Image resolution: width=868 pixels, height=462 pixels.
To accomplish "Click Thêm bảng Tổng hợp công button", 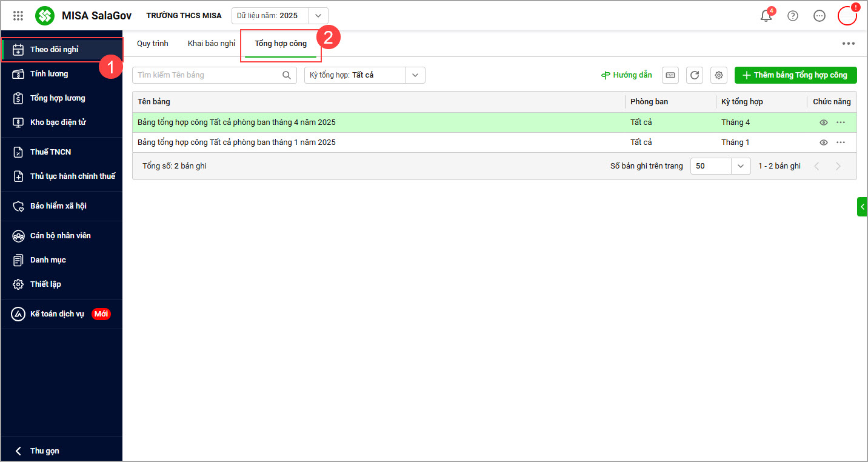I will tap(795, 75).
